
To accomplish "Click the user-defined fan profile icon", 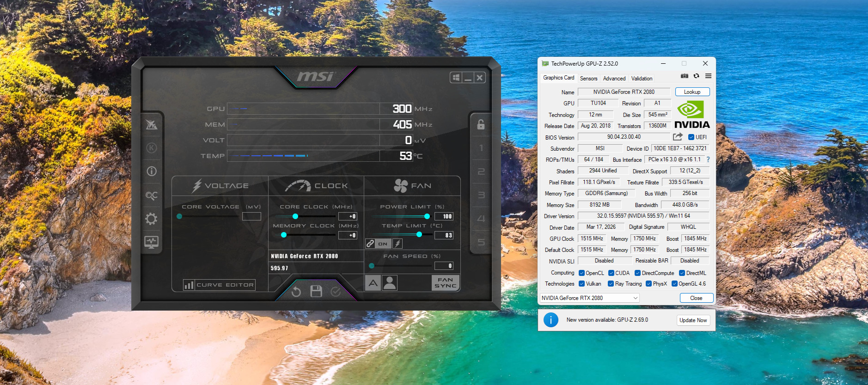I will 390,283.
